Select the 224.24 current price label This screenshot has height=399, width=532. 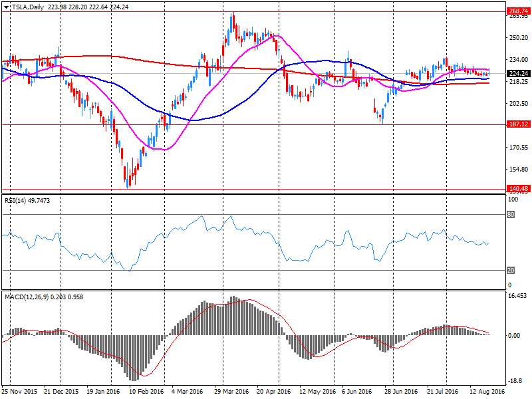coord(518,74)
